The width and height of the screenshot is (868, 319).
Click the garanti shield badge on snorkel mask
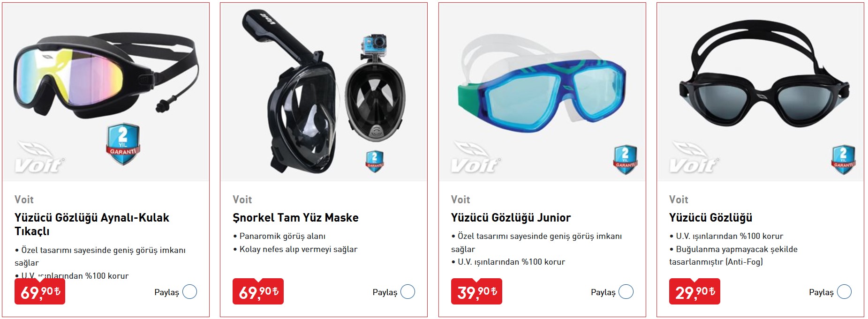click(374, 162)
